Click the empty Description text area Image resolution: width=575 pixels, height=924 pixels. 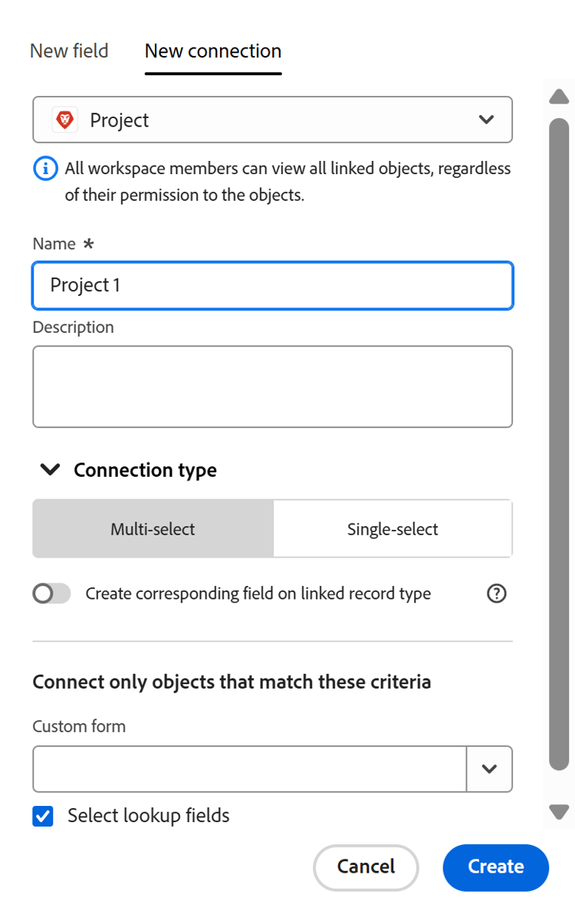point(272,386)
